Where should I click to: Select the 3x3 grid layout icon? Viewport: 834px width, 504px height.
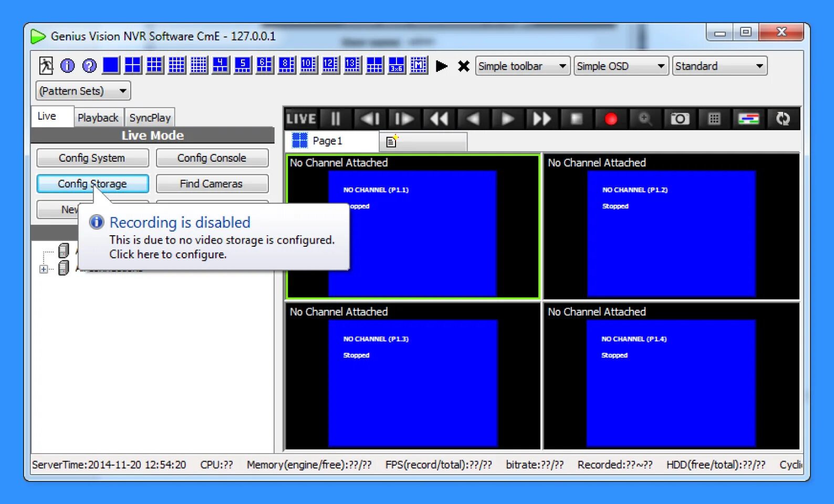point(155,65)
